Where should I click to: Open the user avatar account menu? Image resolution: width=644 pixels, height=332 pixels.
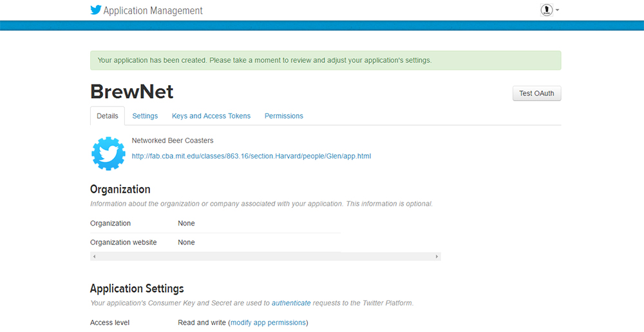pos(546,10)
